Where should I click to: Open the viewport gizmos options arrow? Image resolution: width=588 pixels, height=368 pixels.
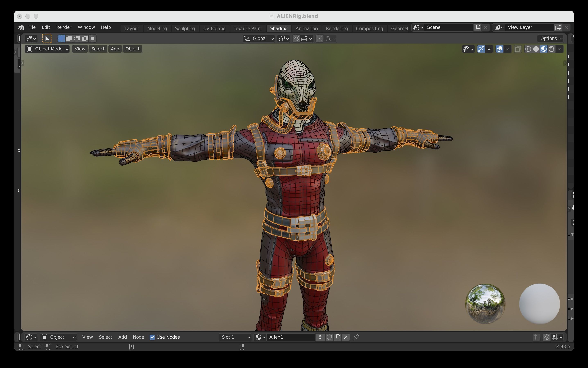pyautogui.click(x=489, y=49)
